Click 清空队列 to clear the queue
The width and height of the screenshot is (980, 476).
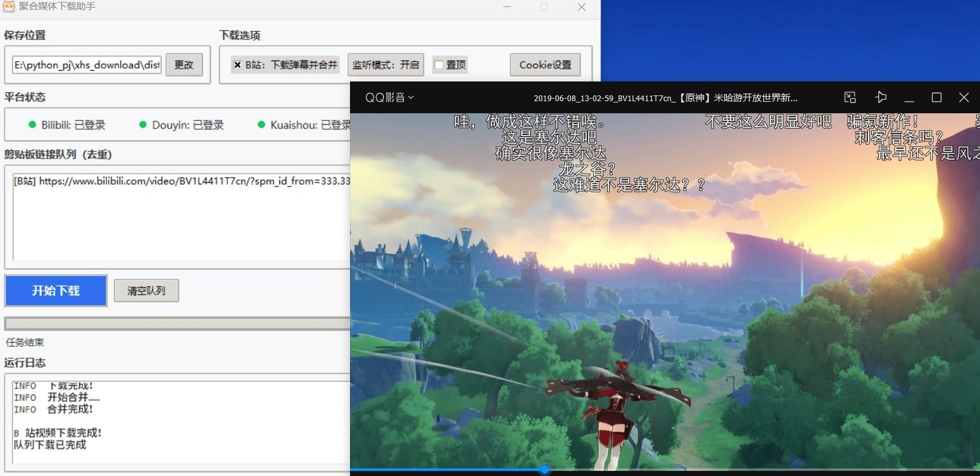[x=146, y=291]
